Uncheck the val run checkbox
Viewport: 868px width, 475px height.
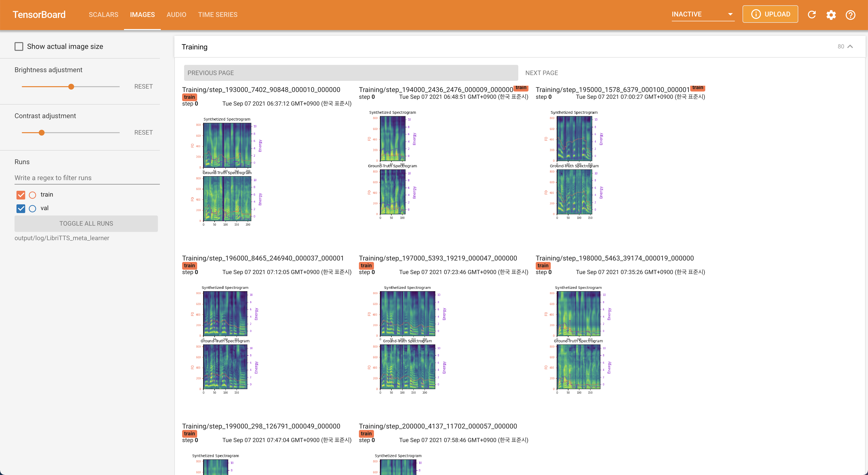coord(21,208)
